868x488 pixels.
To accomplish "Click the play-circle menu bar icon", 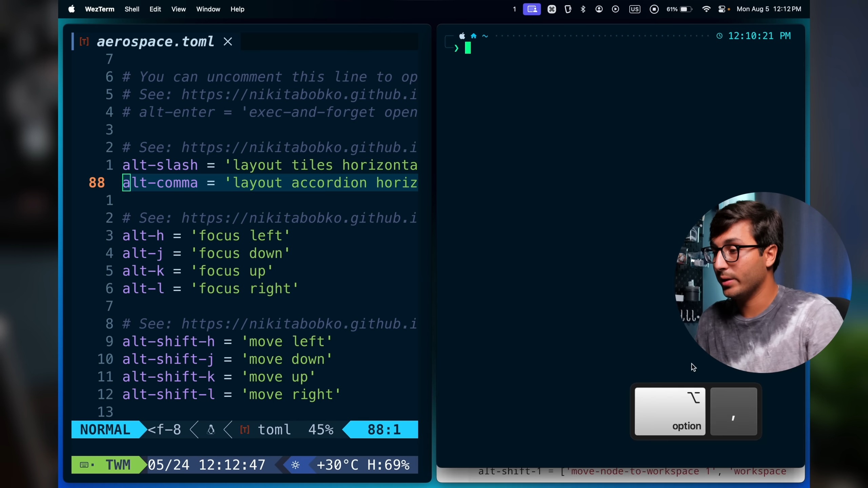I will click(x=615, y=9).
